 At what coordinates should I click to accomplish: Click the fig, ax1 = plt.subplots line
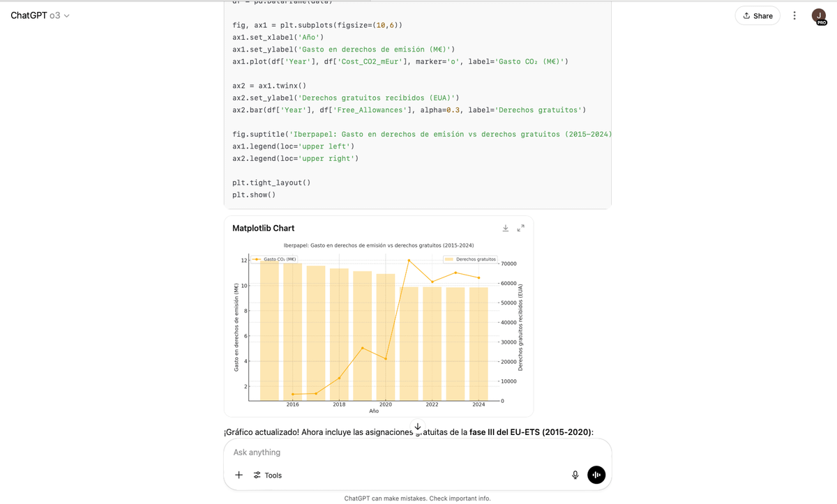click(317, 25)
